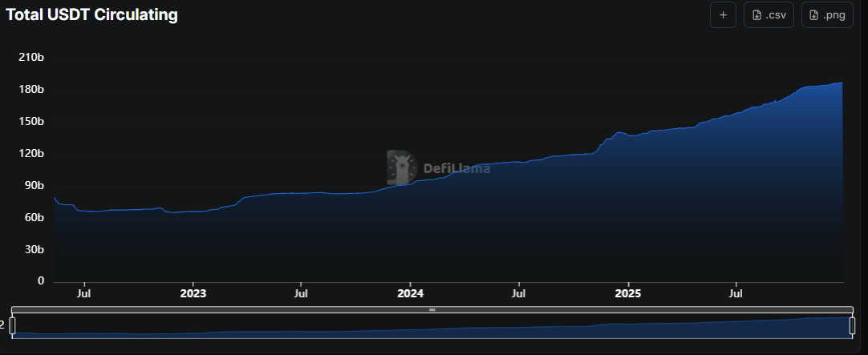The image size is (868, 355).
Task: Click the Total USDT Circulating title
Action: [92, 15]
